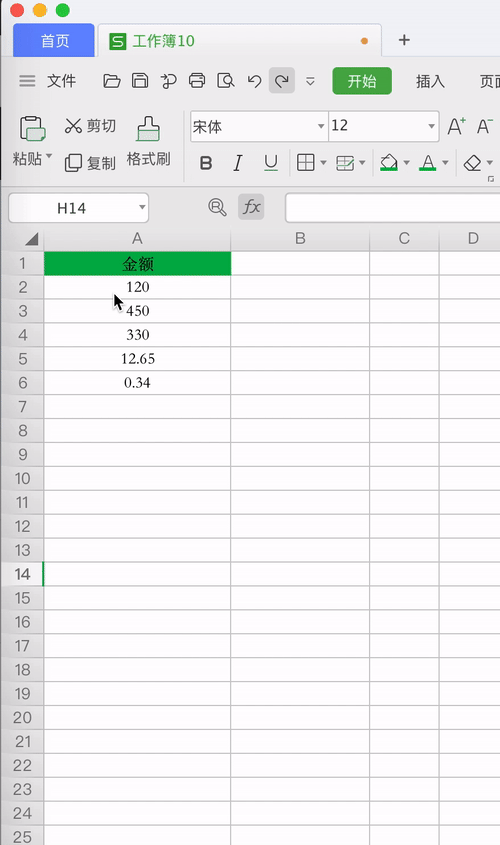The width and height of the screenshot is (500, 845).
Task: Select column A header
Action: [x=137, y=238]
